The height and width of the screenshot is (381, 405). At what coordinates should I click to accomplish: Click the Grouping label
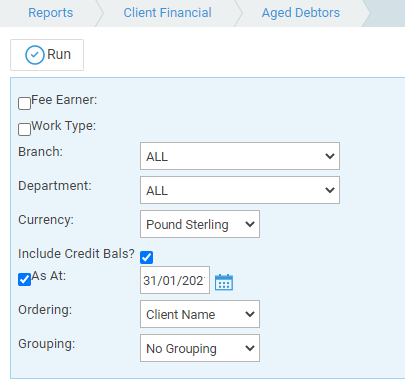pyautogui.click(x=47, y=344)
